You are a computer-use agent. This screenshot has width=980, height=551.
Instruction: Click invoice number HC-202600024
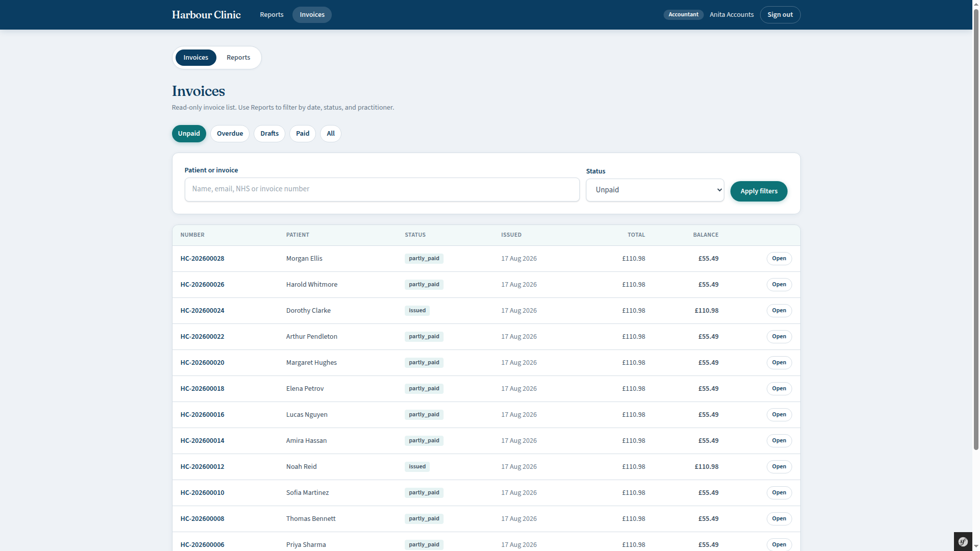[202, 311]
